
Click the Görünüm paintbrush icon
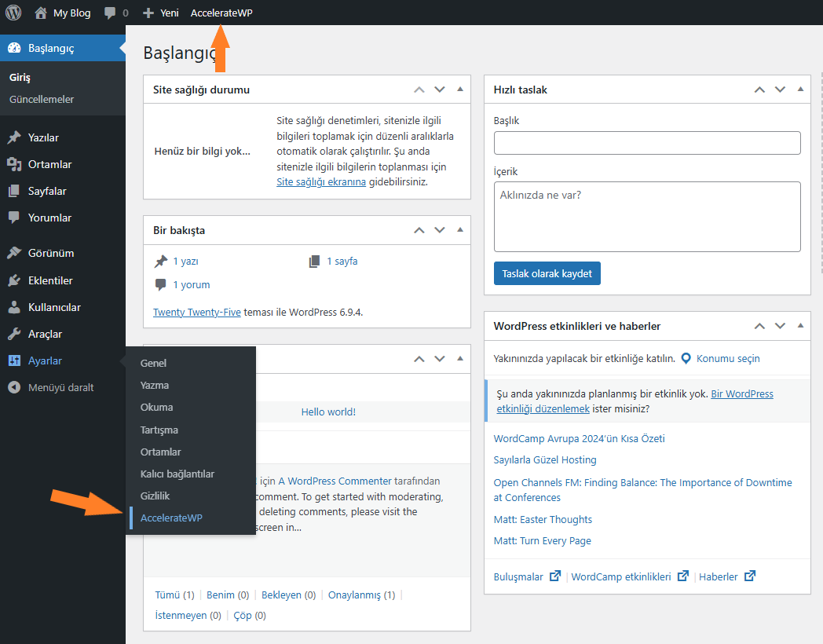pos(14,253)
